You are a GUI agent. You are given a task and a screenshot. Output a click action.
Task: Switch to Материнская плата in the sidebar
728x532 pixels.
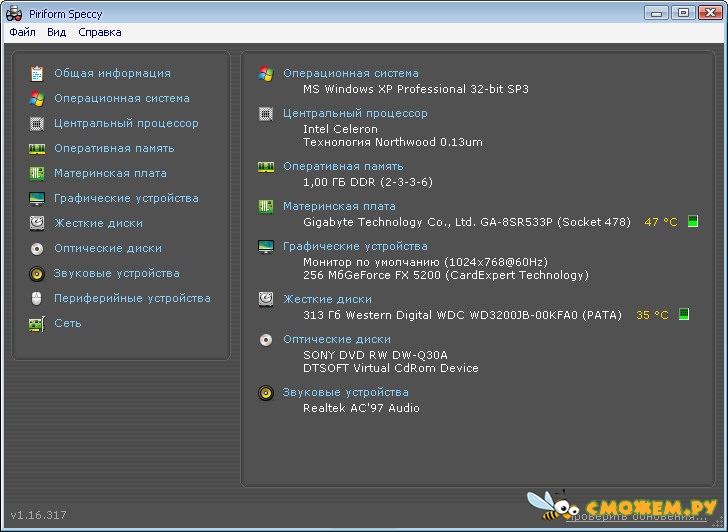pyautogui.click(x=110, y=174)
